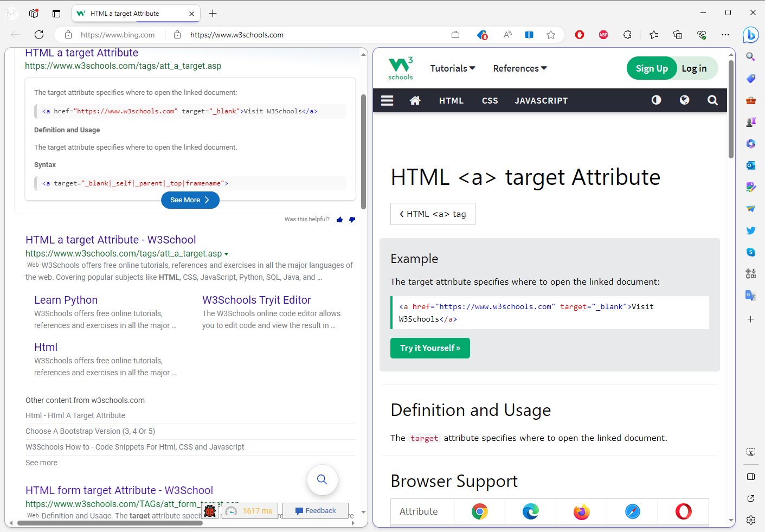Open Bing Copilot from the toolbar
This screenshot has width=765, height=532.
pyautogui.click(x=750, y=35)
